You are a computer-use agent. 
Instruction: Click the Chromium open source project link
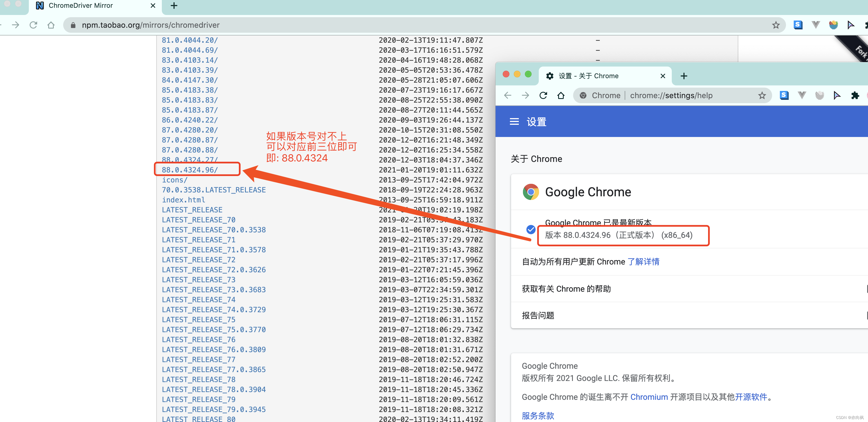coord(649,397)
